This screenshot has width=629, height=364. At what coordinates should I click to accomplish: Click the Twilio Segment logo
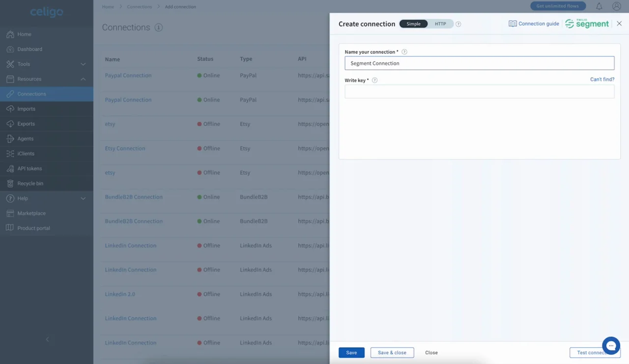587,24
